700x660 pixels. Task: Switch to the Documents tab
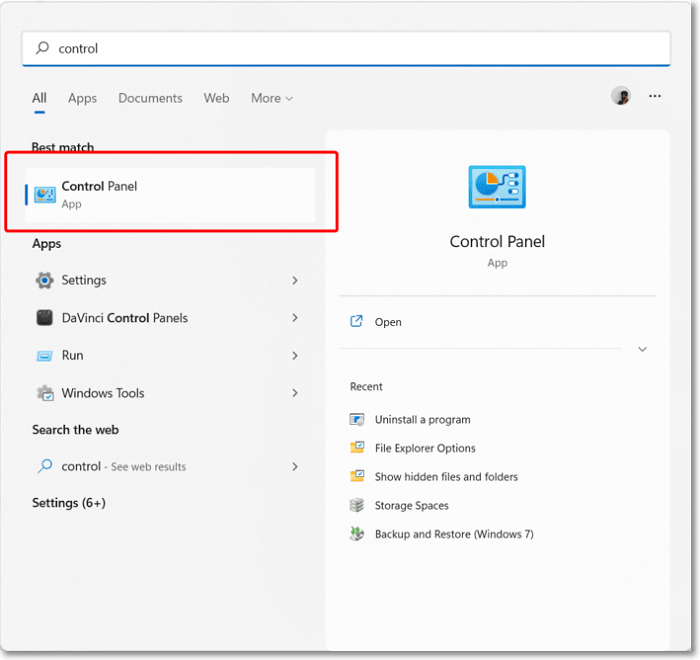click(150, 98)
